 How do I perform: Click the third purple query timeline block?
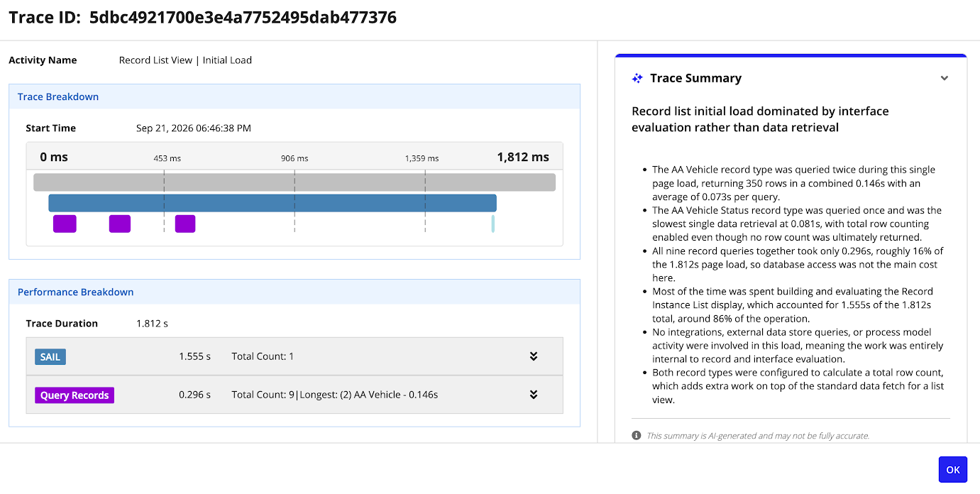[x=185, y=224]
